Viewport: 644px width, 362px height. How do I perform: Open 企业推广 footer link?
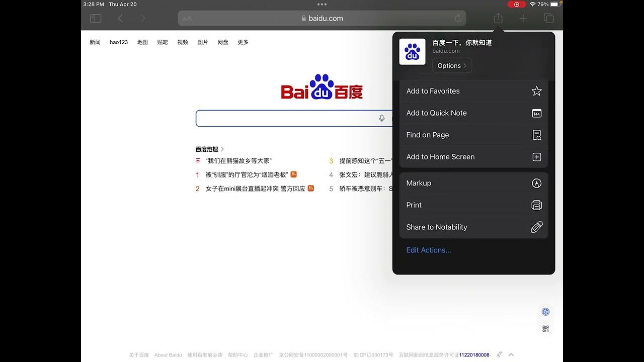(263, 355)
